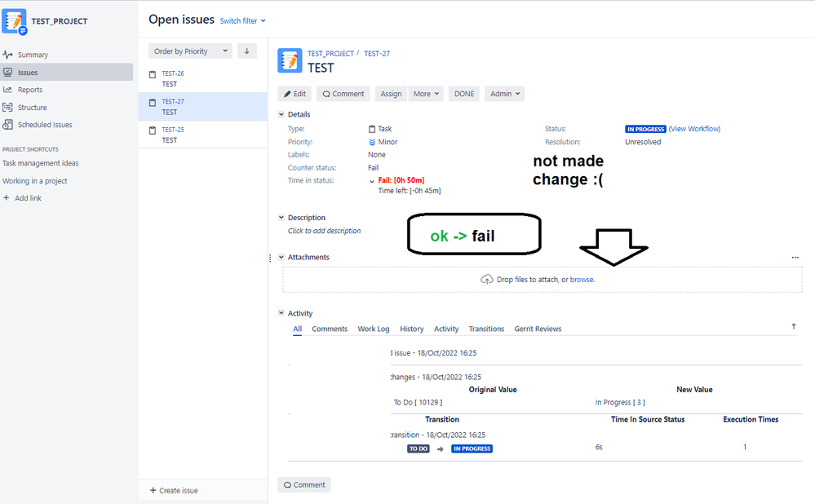The width and height of the screenshot is (815, 504).
Task: Click the browse link to attach files
Action: click(x=582, y=280)
